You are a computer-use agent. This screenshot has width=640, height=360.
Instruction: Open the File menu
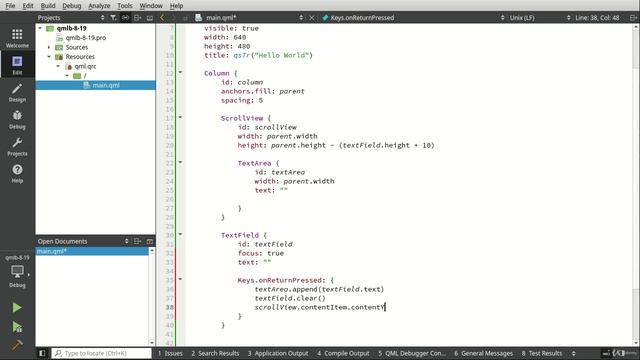(x=10, y=6)
